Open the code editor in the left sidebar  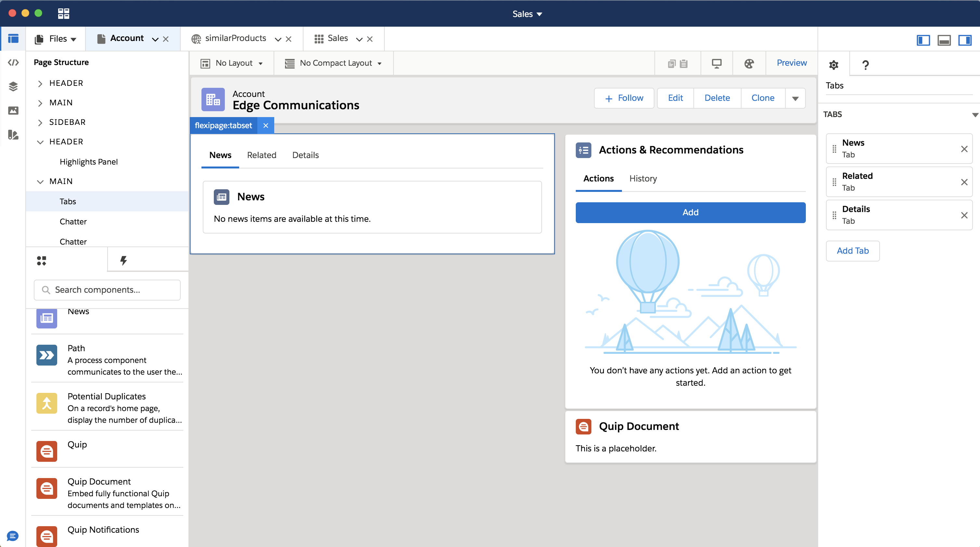click(13, 62)
